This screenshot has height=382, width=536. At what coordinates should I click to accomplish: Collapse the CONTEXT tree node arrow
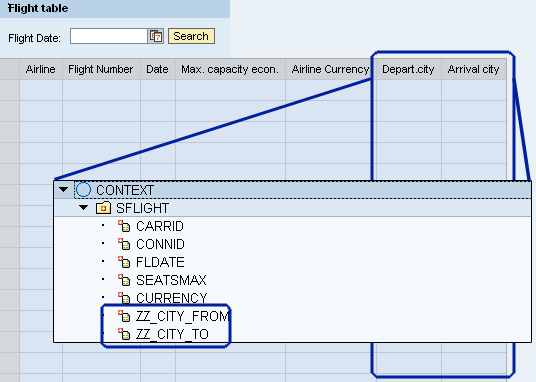pos(63,189)
